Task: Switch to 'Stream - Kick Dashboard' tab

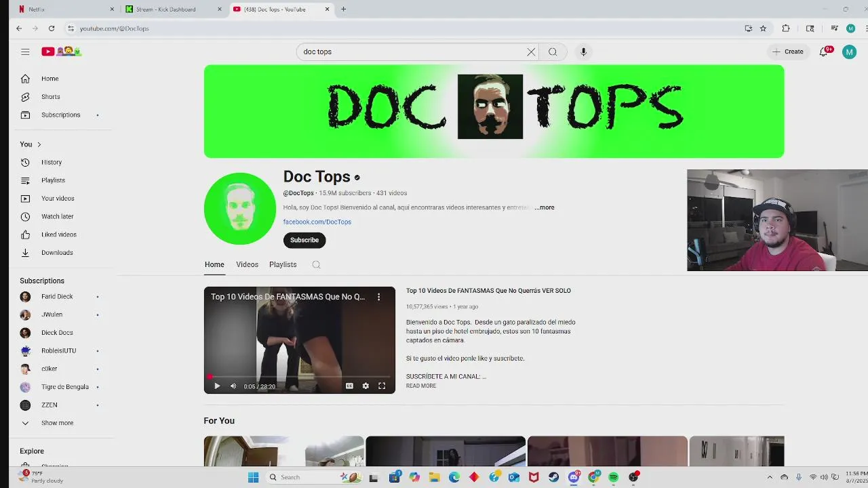Action: 174,9
